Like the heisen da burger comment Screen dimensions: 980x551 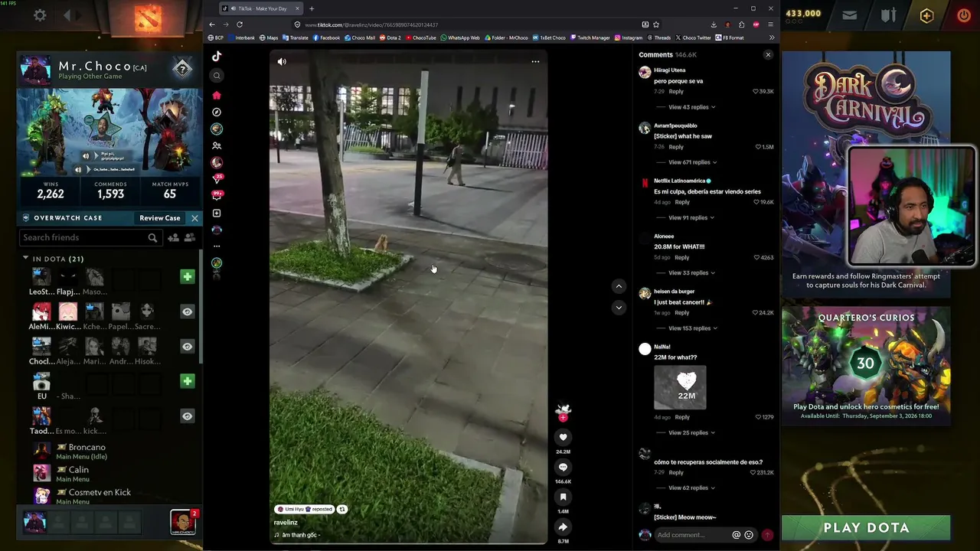tap(756, 313)
